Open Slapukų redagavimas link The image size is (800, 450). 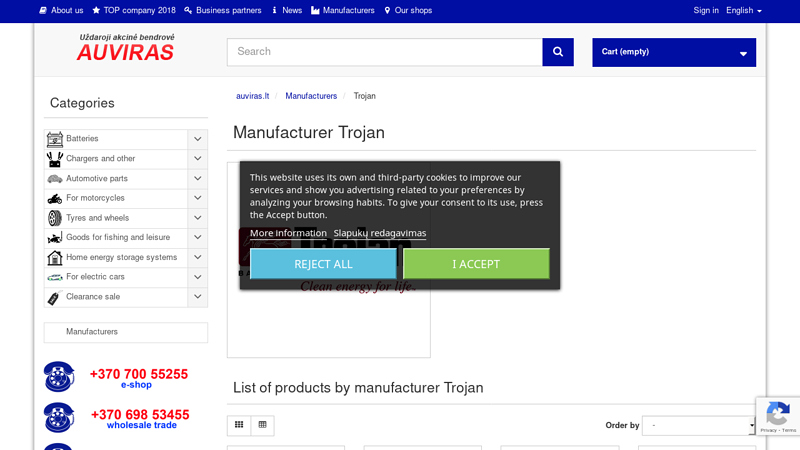click(x=380, y=233)
